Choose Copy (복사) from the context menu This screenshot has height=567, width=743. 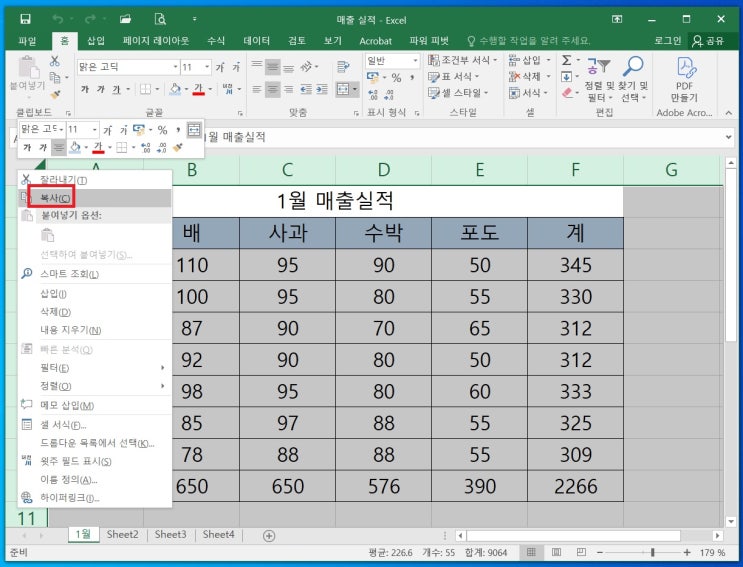click(x=55, y=198)
